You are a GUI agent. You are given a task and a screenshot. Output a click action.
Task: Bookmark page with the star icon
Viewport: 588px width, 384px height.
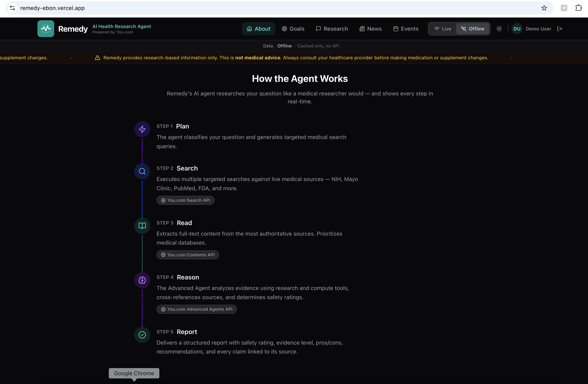(x=544, y=8)
